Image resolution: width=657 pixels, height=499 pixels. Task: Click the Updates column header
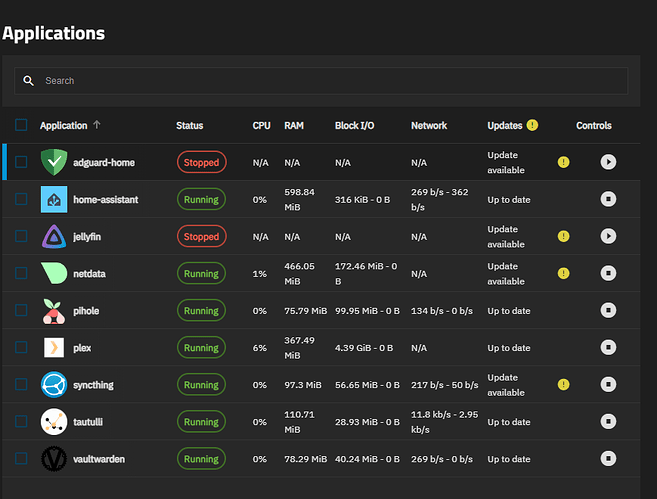pyautogui.click(x=504, y=125)
